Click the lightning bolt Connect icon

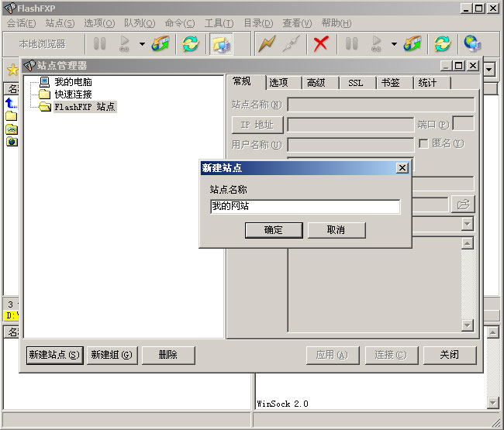coord(267,43)
